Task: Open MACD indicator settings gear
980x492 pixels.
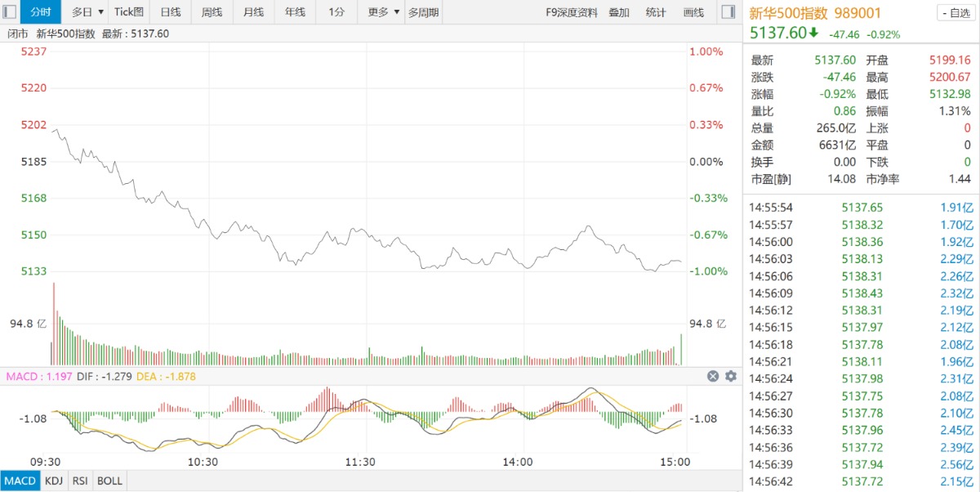Action: click(x=730, y=376)
